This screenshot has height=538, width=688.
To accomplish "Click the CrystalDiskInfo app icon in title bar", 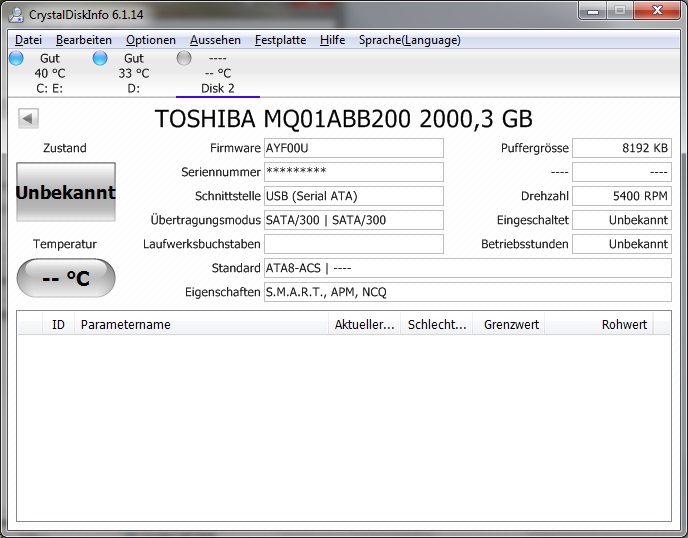I will tap(16, 14).
